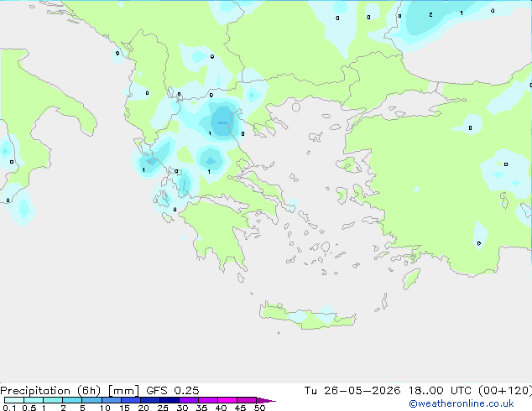Open the weatheronline.co.uk copyright link
Screen dimensions: 532x411
[x=462, y=403]
